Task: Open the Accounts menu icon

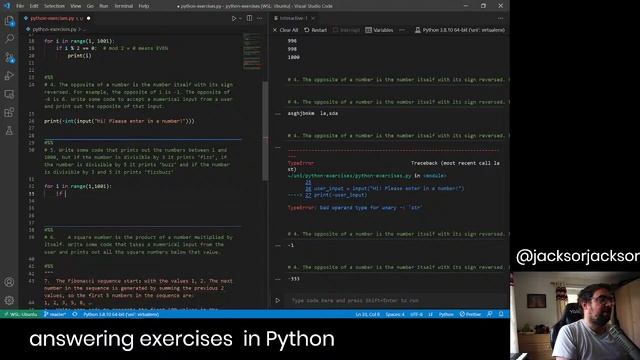Action: (x=9, y=282)
